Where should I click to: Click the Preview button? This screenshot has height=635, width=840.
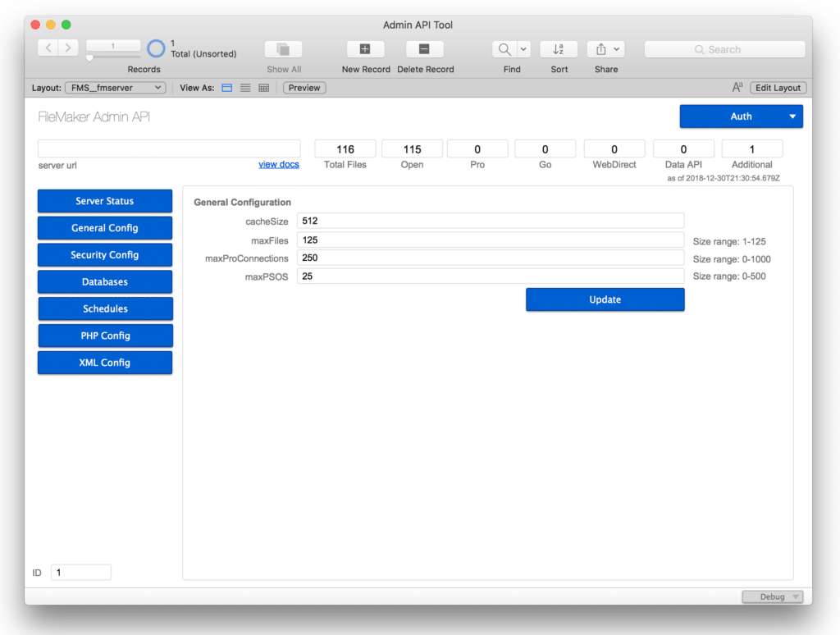tap(304, 88)
